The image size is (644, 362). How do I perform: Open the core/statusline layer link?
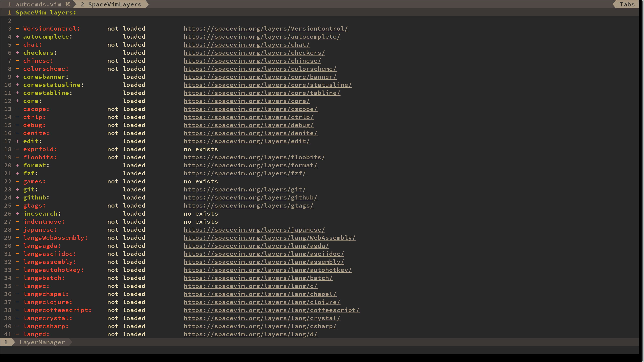coord(268,85)
